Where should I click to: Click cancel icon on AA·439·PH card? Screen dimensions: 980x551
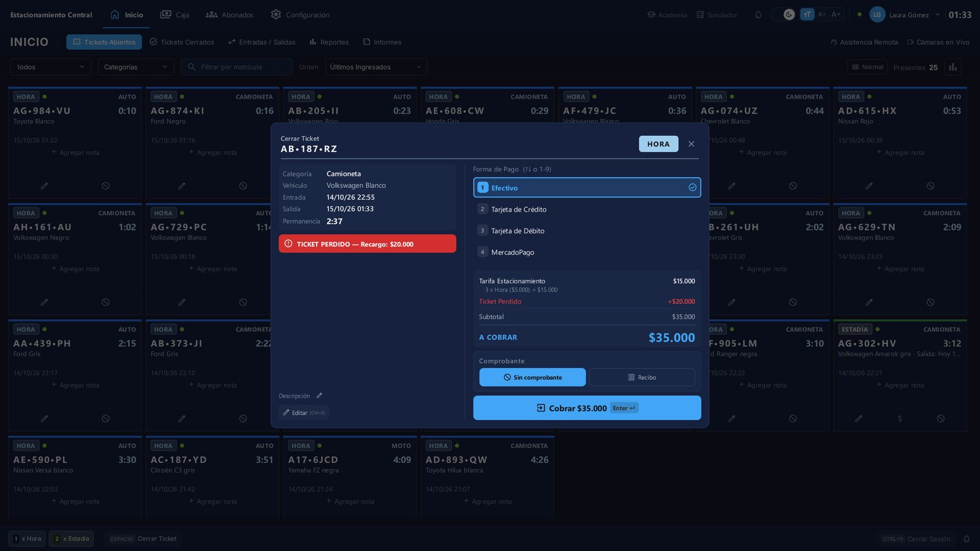tap(105, 418)
